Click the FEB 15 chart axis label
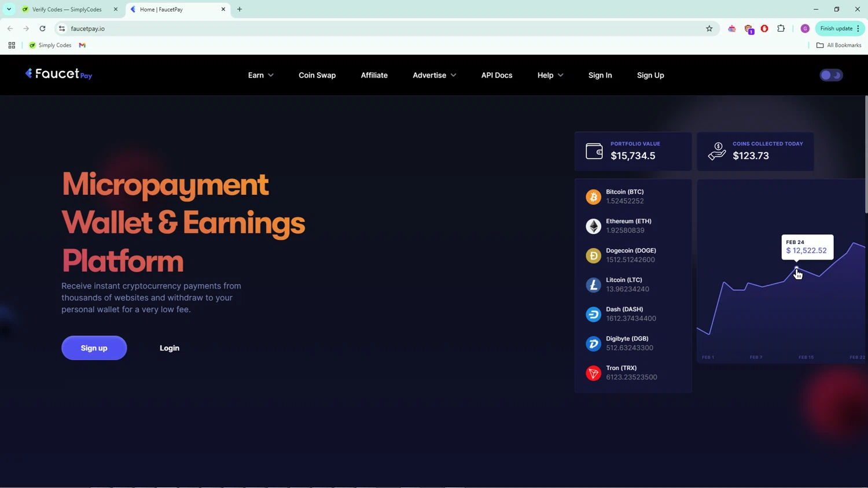This screenshot has width=868, height=488. [806, 357]
